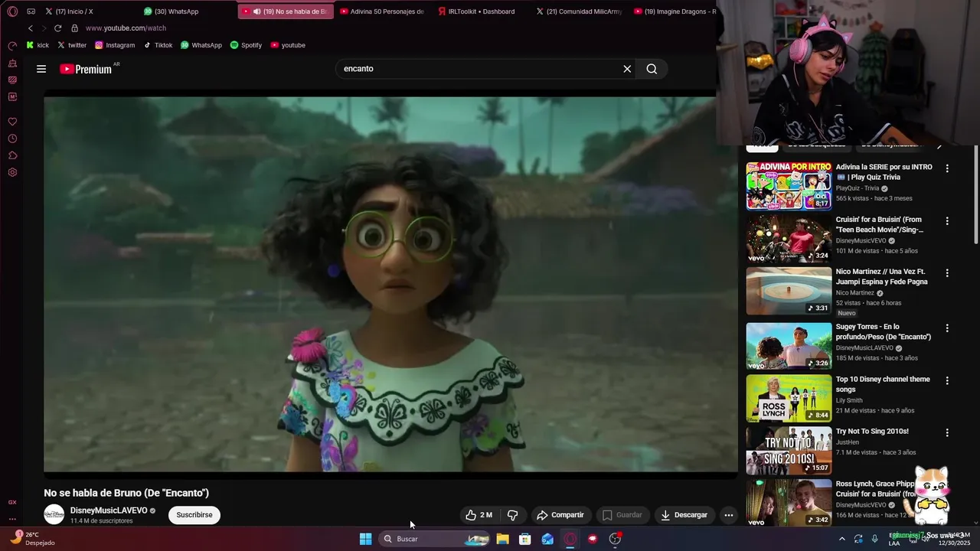Open the Spotify bookmark
The height and width of the screenshot is (551, 980).
click(246, 45)
